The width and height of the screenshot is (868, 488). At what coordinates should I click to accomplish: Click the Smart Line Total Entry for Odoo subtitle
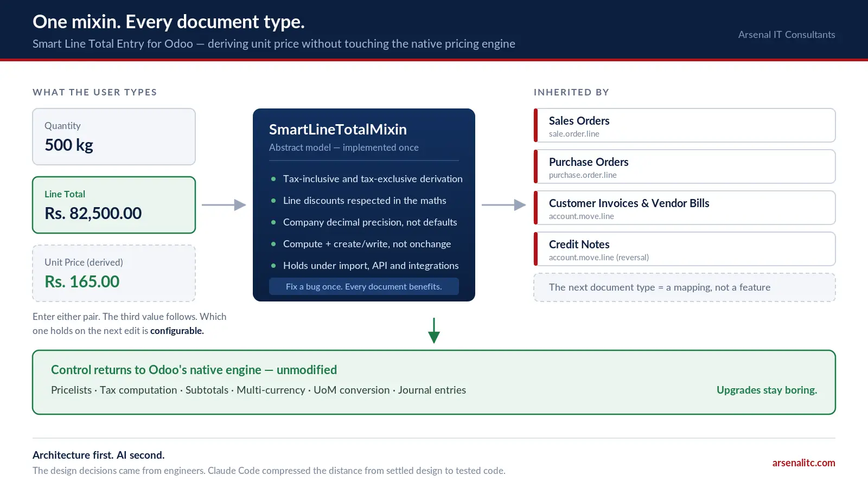tap(274, 43)
